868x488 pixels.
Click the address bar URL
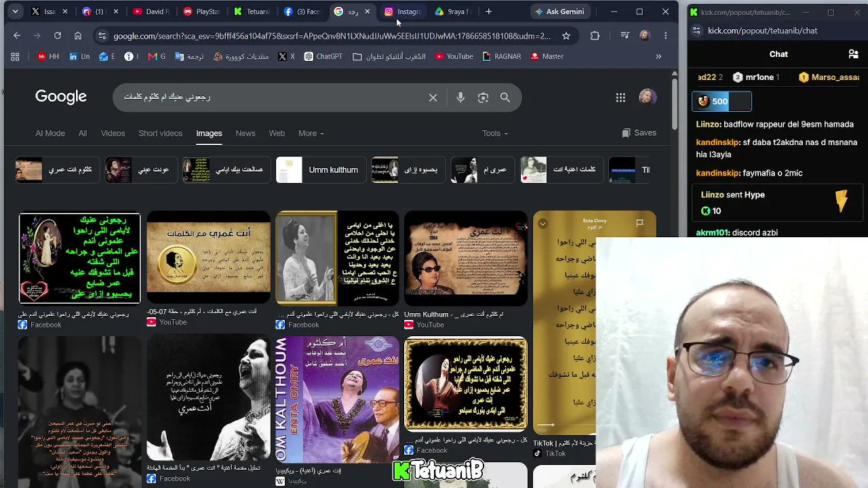(332, 36)
